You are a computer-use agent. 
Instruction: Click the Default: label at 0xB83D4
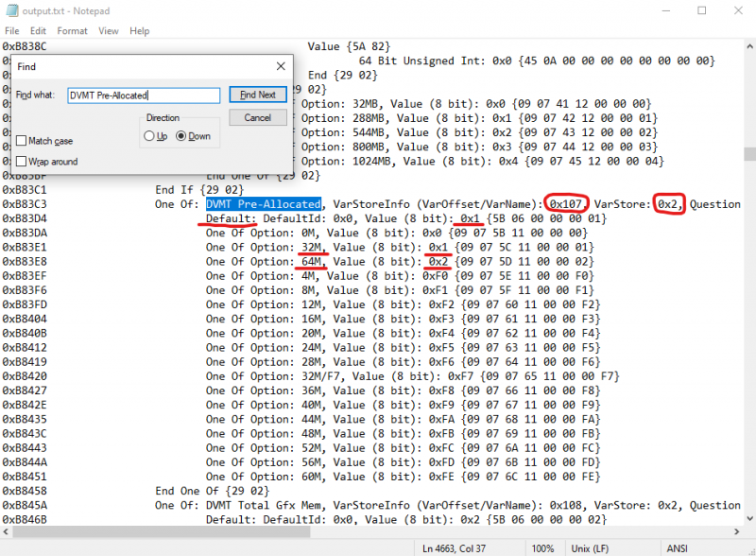(x=232, y=218)
